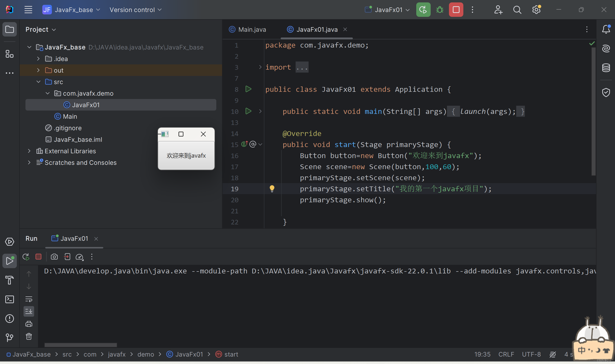Open profiler gauge icon in Run toolbar
This screenshot has width=615, height=364.
tap(80, 257)
